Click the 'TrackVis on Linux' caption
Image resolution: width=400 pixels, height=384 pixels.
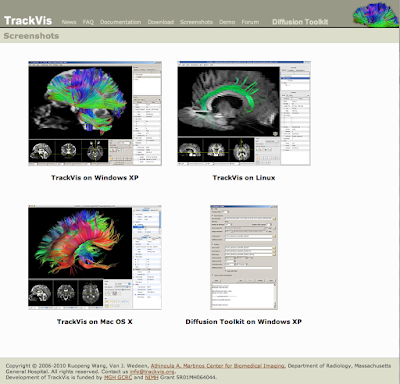[x=244, y=178]
